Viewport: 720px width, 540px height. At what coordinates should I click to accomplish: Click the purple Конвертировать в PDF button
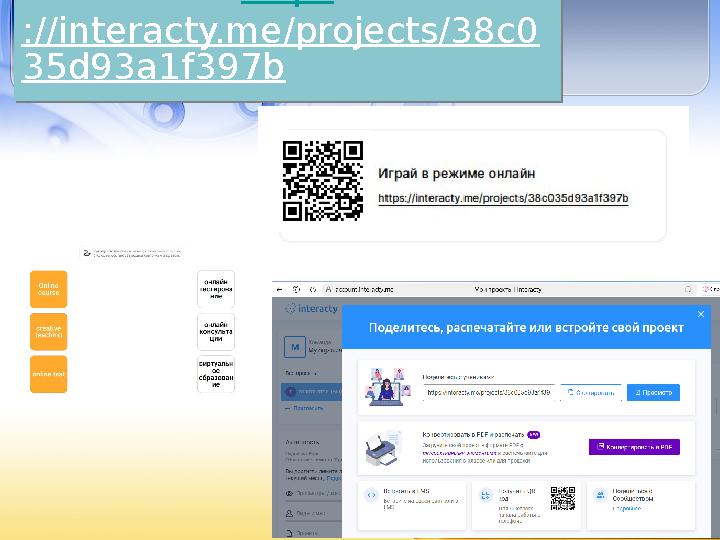tap(634, 447)
